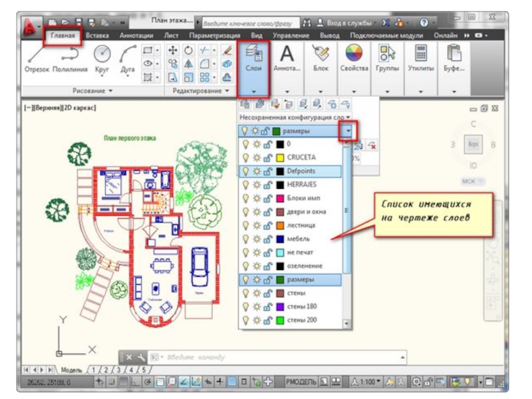Open the 1:100 annotation scale dropdown

tap(370, 382)
